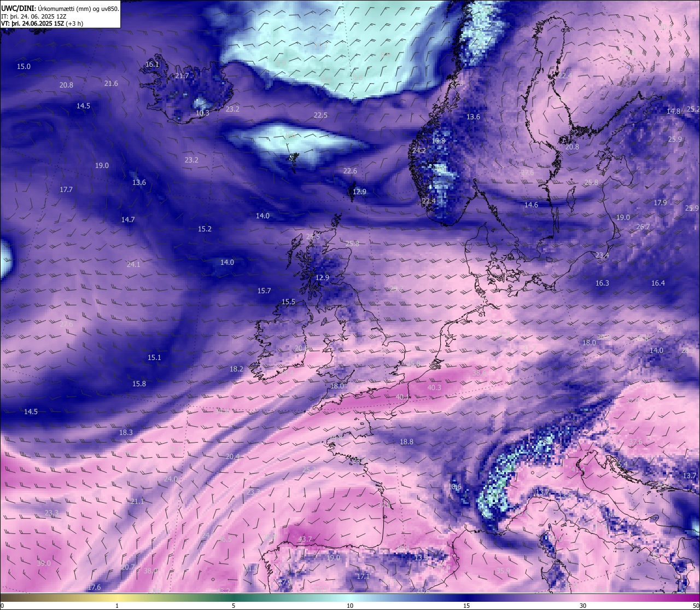Select the 16.3 value label
700x610 pixels.
click(x=602, y=283)
